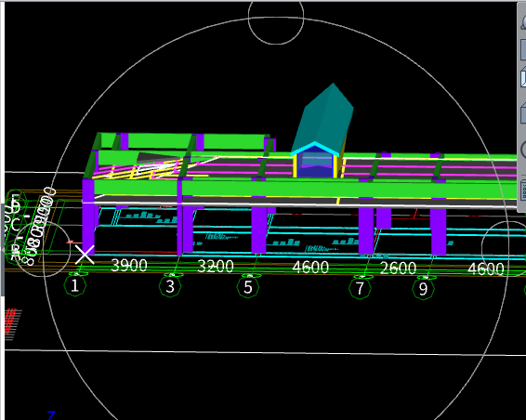Select the 3200 dimension text
526x420 pixels.
coord(216,267)
